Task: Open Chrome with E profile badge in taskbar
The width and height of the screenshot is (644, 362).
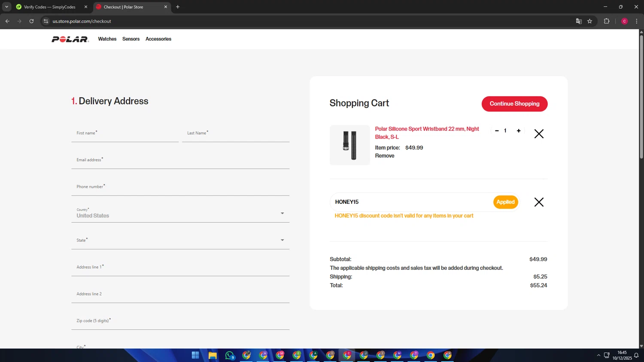Action: [x=297, y=355]
